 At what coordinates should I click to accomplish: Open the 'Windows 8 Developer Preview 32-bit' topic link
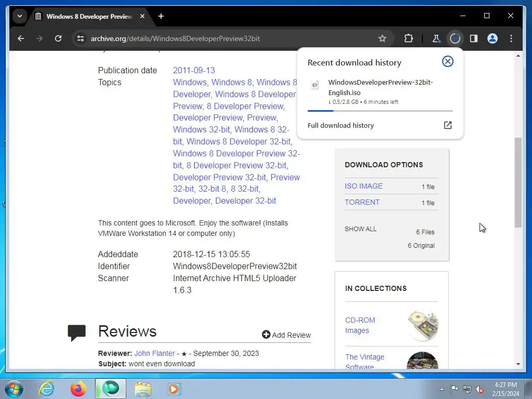coord(236,159)
